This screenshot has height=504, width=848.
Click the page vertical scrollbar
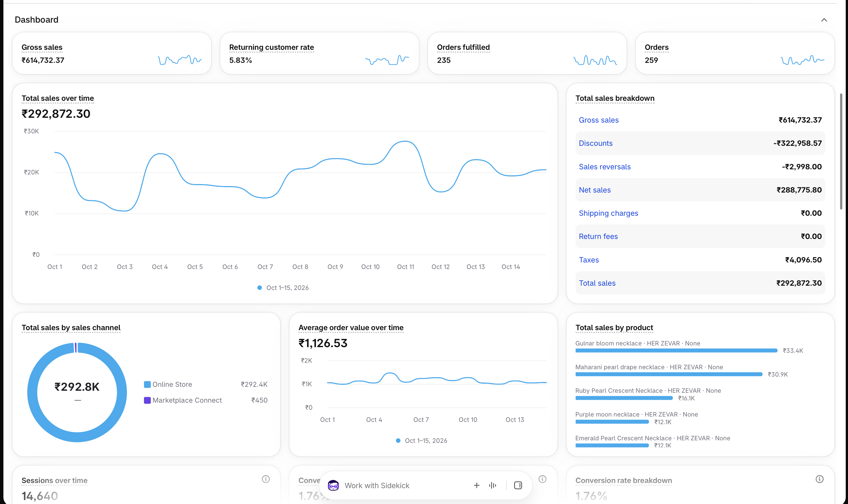[x=841, y=151]
